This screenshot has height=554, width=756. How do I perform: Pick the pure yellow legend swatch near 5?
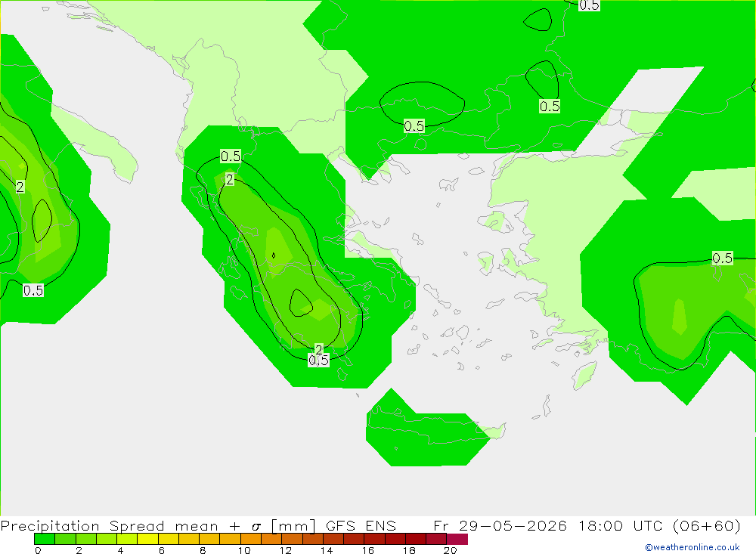coord(147,539)
